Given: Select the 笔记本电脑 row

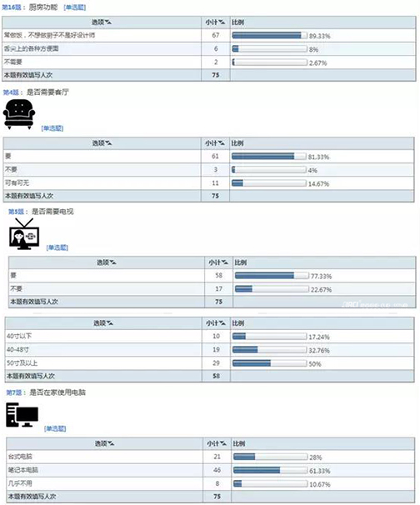Looking at the screenshot, I should [x=210, y=470].
